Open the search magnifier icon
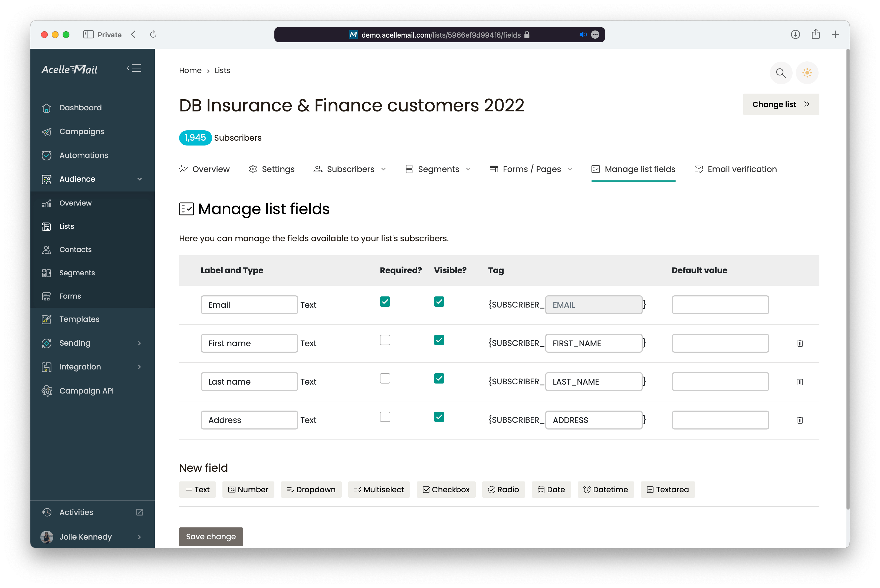This screenshot has height=588, width=880. [x=781, y=73]
